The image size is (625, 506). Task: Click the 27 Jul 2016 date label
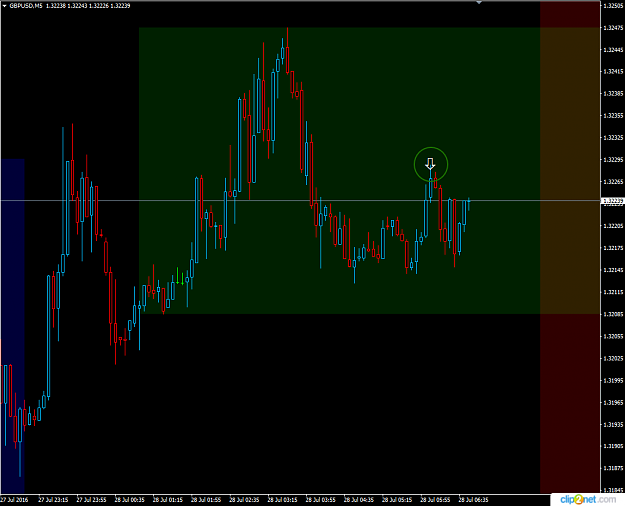point(14,500)
